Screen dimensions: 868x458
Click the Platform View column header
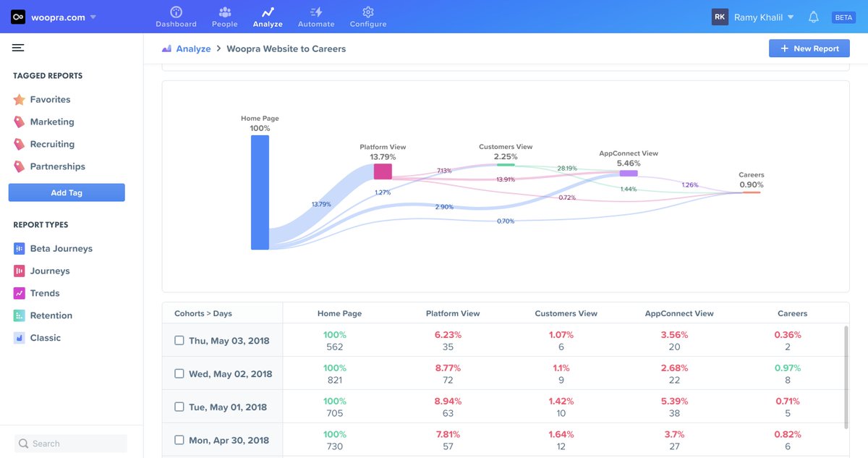coord(453,313)
